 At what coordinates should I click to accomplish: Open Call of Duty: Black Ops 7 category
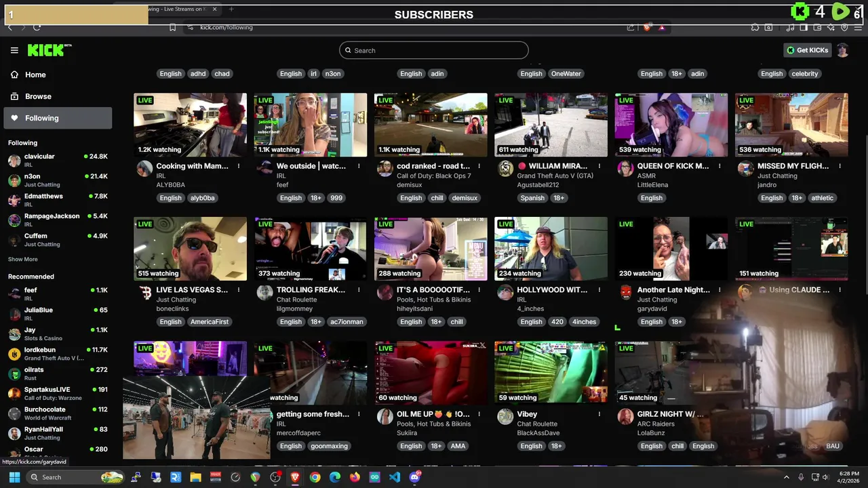[x=434, y=176]
